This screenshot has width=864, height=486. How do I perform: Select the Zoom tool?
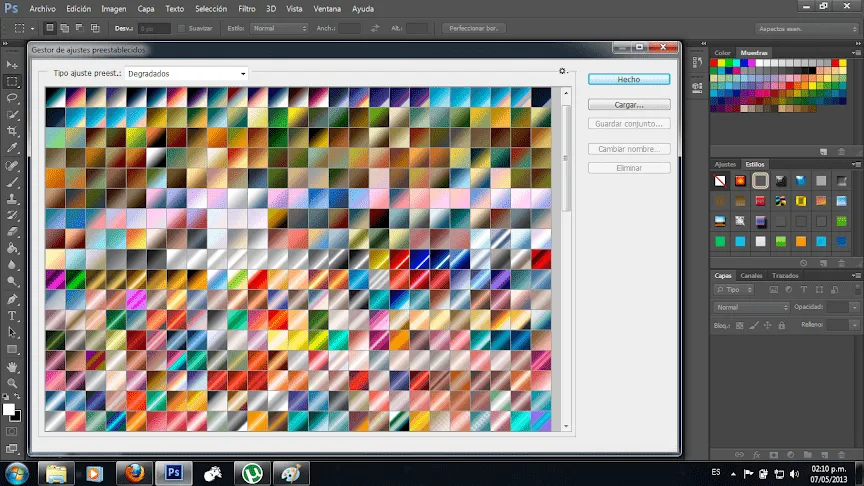point(12,383)
